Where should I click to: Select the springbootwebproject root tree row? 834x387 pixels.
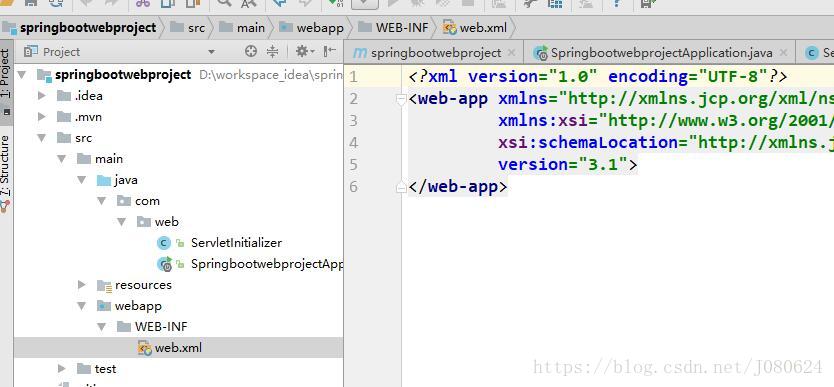click(178, 75)
